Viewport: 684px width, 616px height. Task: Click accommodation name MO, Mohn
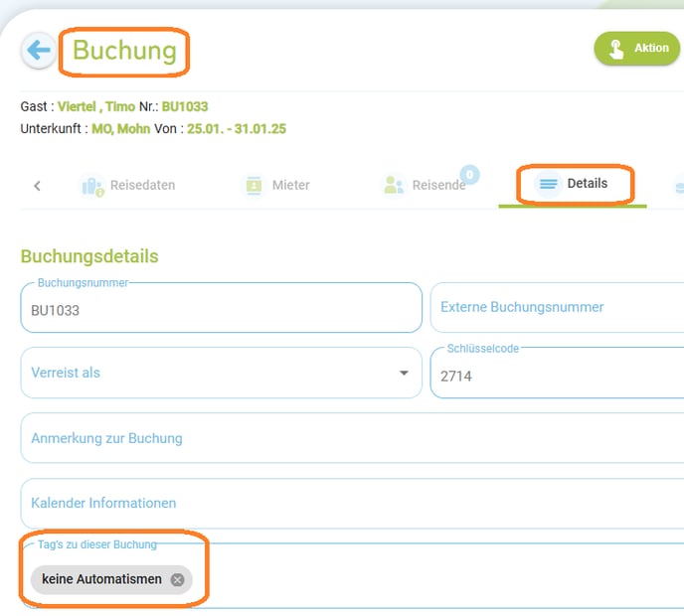[121, 129]
